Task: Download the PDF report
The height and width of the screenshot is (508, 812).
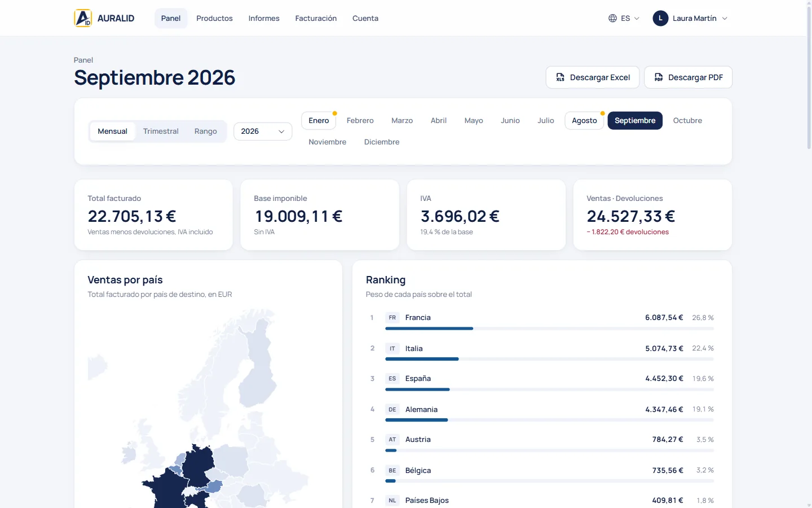Action: pos(688,77)
